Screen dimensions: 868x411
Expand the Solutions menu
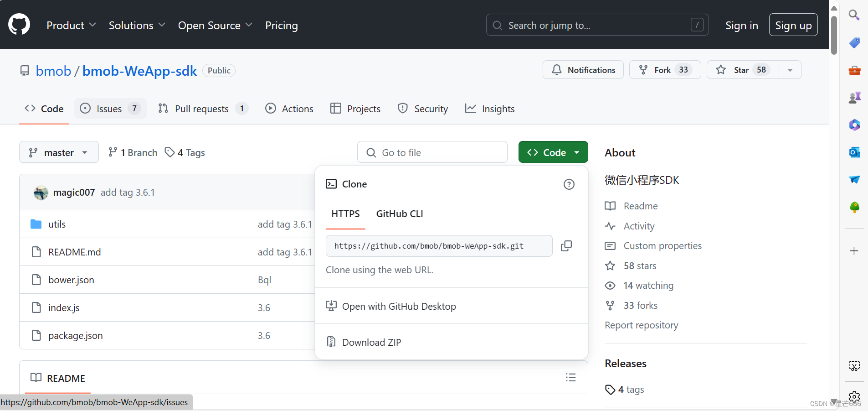(x=137, y=25)
